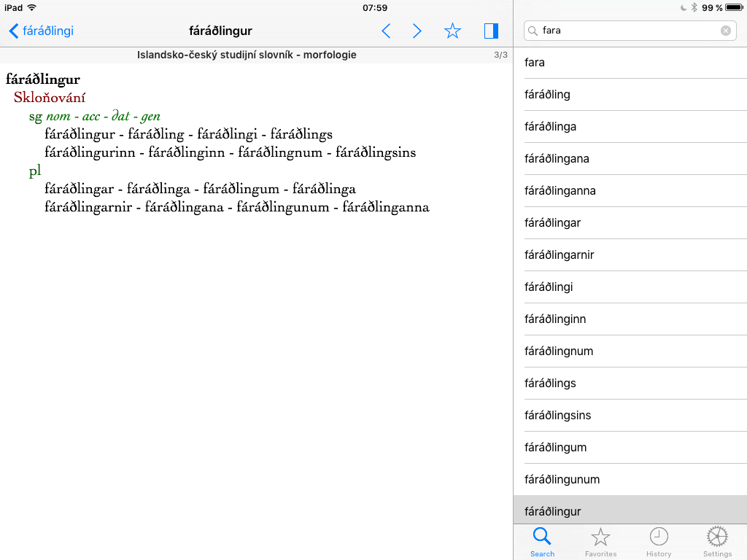Image resolution: width=747 pixels, height=560 pixels.
Task: Tap the Do Not Disturb moon icon
Action: (684, 7)
